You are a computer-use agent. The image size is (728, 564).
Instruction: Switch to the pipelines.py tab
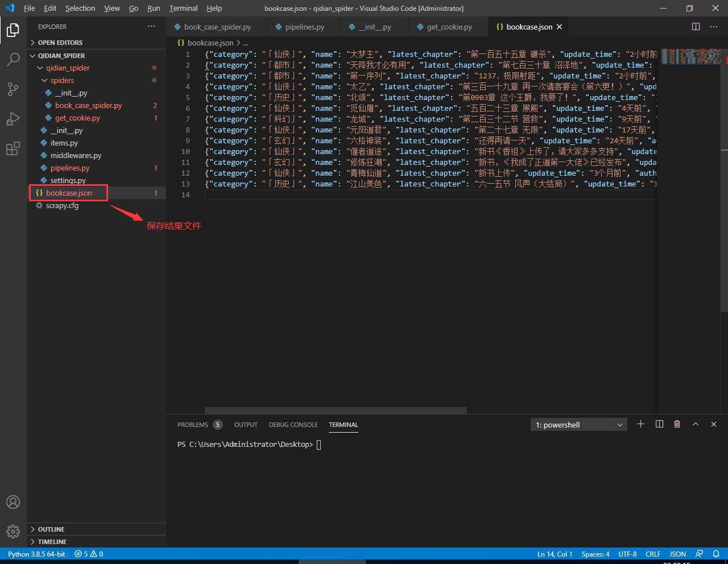coord(301,26)
